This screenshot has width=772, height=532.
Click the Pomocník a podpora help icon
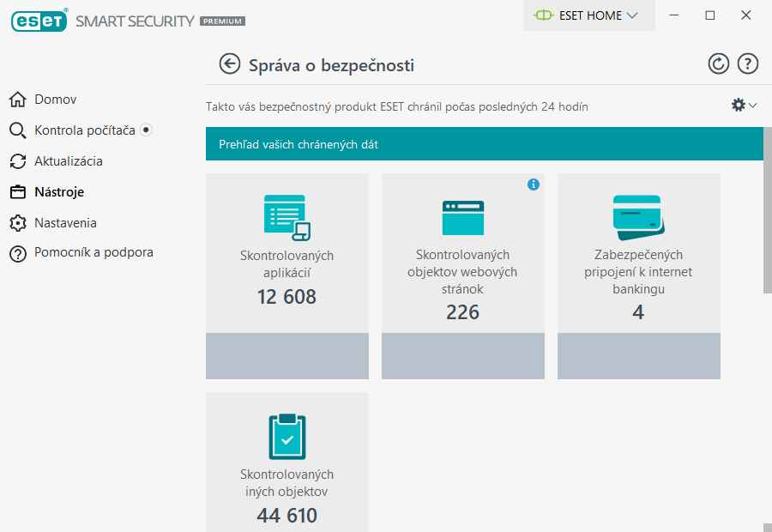coord(17,253)
